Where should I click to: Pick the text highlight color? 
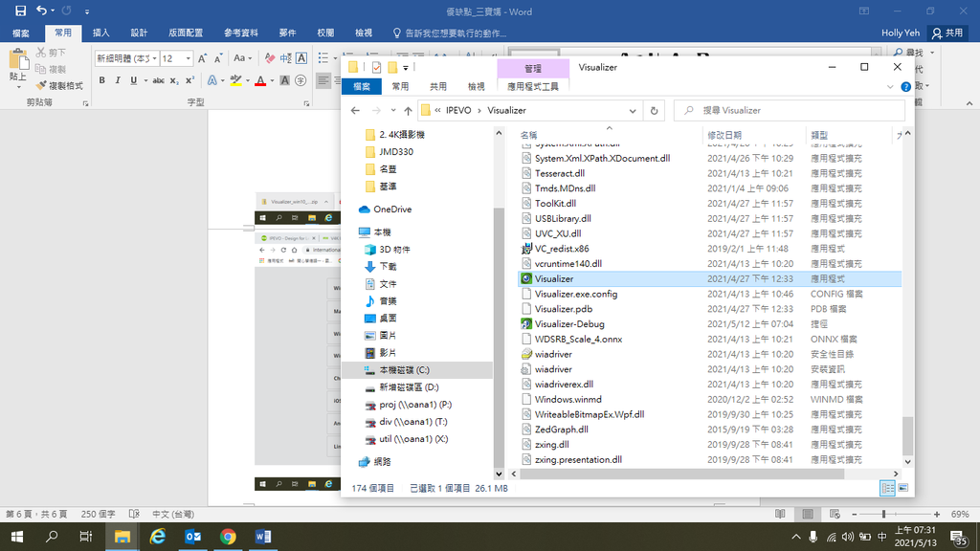click(x=235, y=80)
